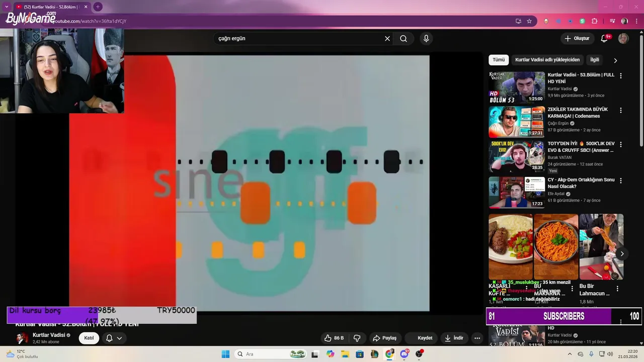Clear the YouTube search box text

coord(387,39)
